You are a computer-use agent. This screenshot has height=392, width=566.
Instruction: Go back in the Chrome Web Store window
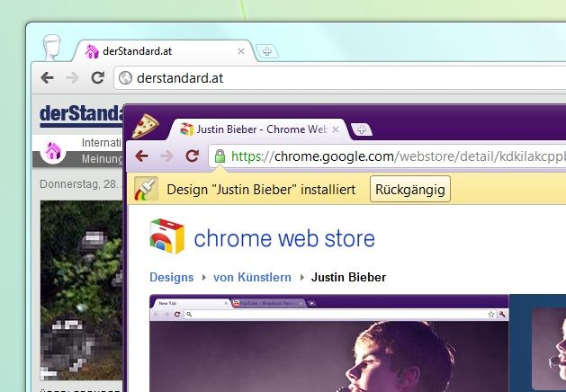point(141,156)
